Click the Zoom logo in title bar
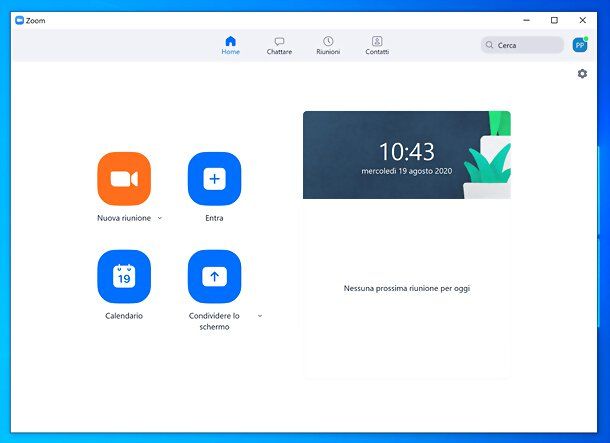The height and width of the screenshot is (443, 610). pyautogui.click(x=19, y=20)
